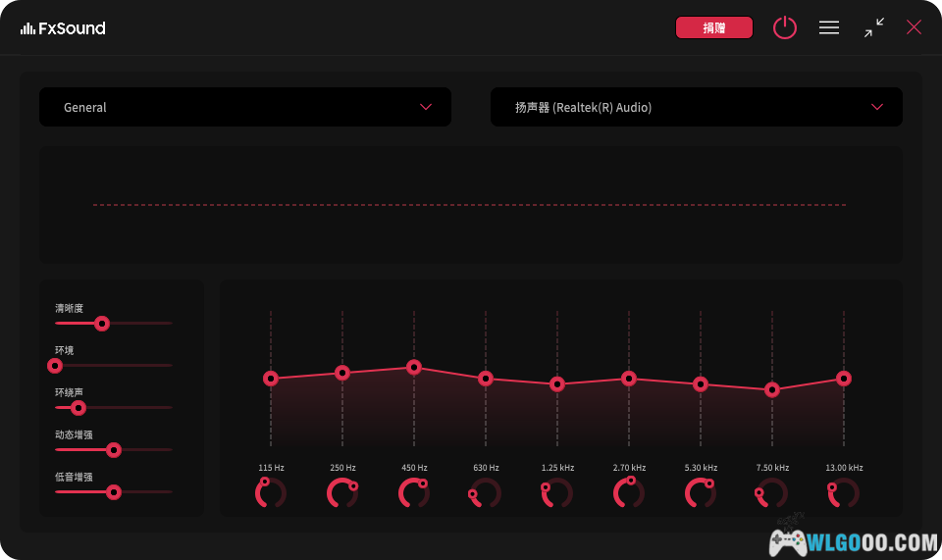This screenshot has height=560, width=942.
Task: Click the red 捐赠 donate button
Action: pos(714,27)
